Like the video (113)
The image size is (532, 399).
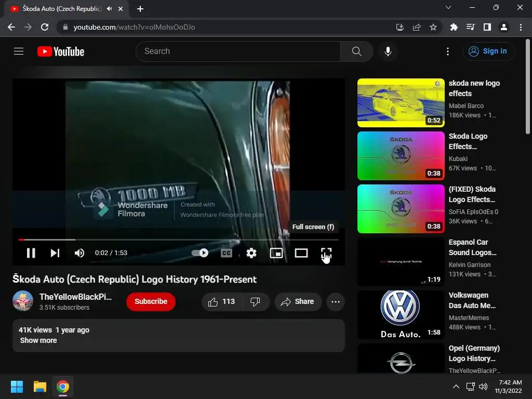point(222,302)
